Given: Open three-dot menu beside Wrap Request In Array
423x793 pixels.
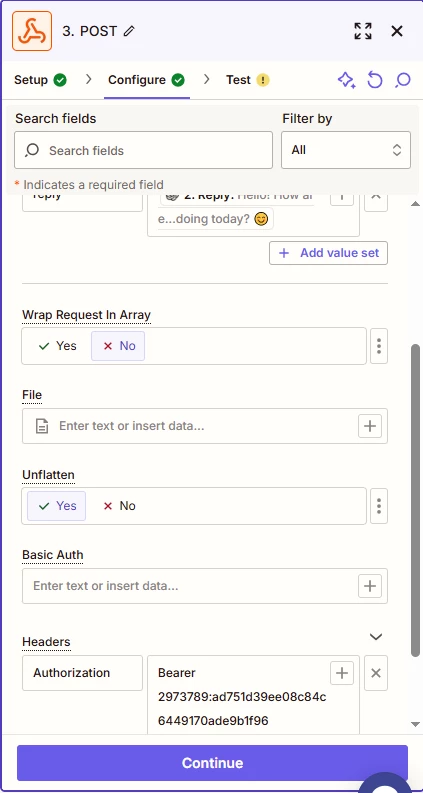Looking at the screenshot, I should (379, 346).
